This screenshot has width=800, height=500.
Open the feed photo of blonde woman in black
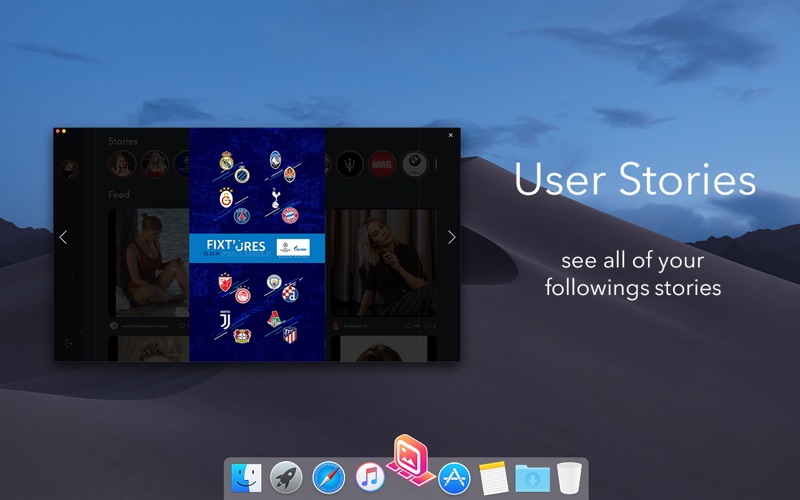point(384,263)
